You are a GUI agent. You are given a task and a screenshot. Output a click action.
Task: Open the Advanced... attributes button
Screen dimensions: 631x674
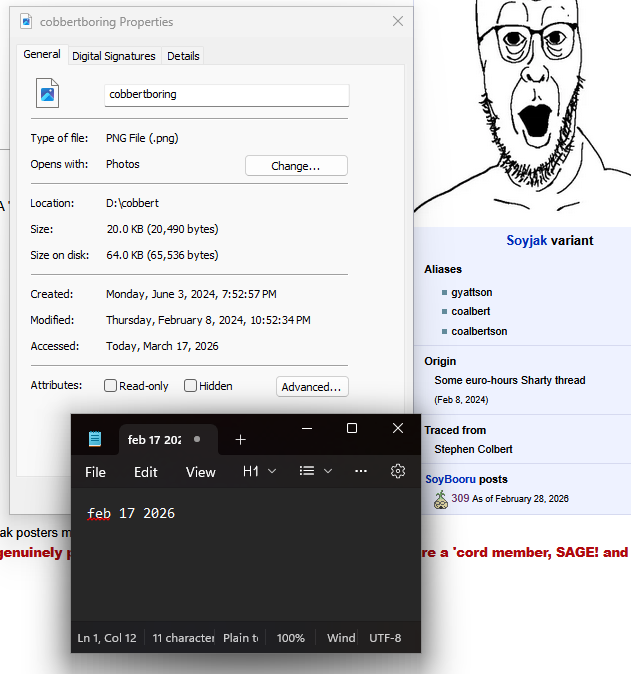[x=312, y=387]
